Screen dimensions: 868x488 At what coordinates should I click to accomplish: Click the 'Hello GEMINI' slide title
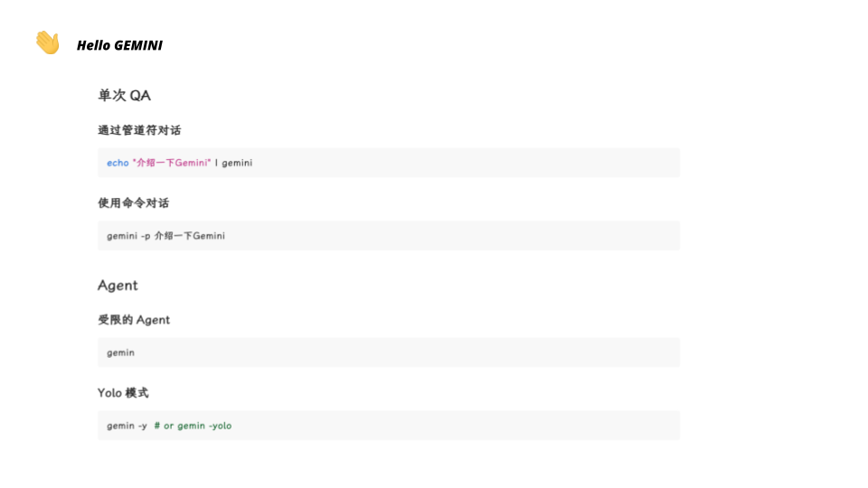click(119, 45)
